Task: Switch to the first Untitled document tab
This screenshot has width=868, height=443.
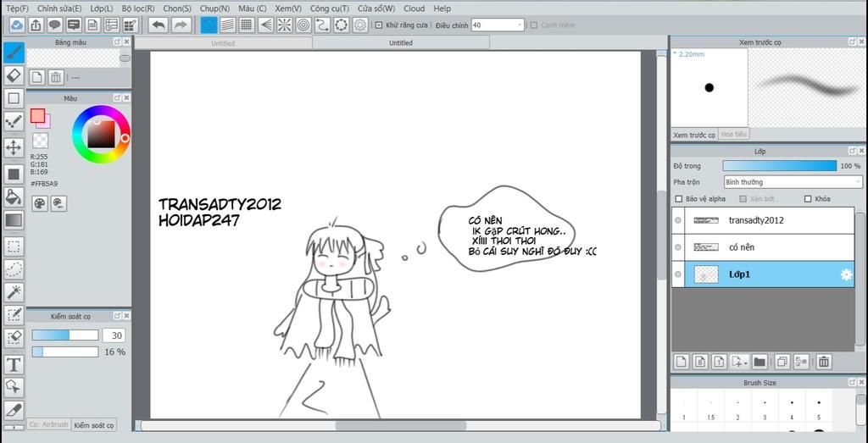Action: pos(223,42)
